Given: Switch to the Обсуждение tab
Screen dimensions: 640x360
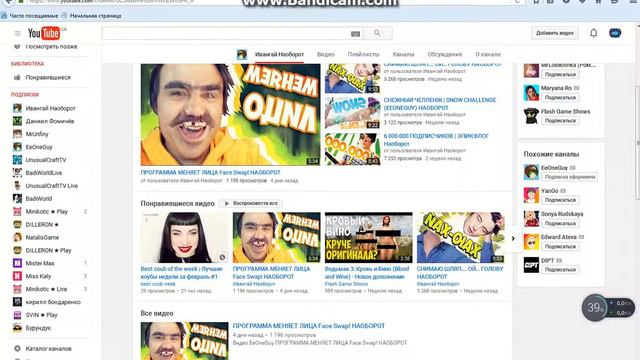Looking at the screenshot, I should tap(444, 54).
